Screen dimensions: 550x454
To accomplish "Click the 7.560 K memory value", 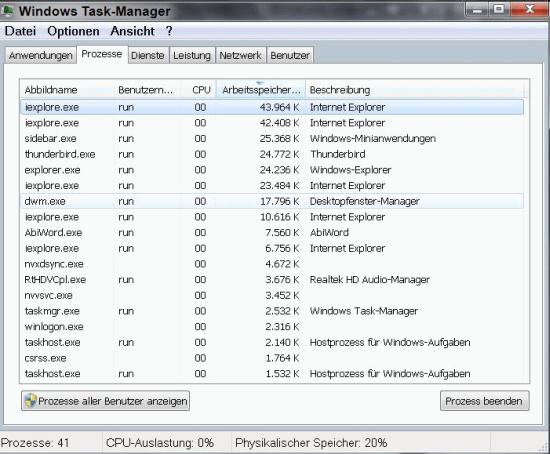I will click(282, 233).
